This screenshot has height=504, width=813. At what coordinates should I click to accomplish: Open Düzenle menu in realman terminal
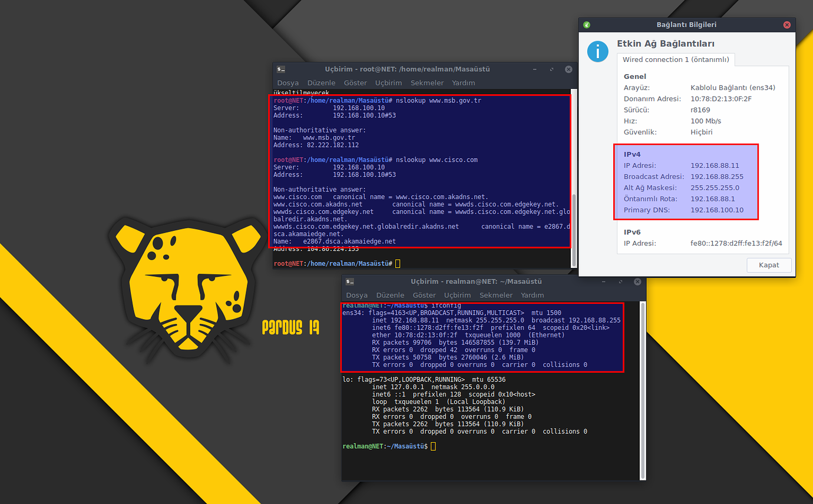(x=390, y=295)
